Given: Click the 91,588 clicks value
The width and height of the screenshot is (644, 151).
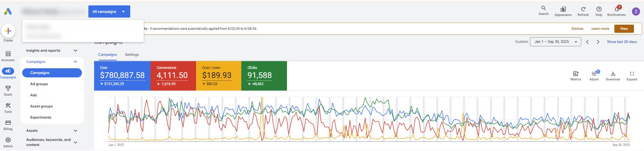Looking at the screenshot, I should (259, 75).
